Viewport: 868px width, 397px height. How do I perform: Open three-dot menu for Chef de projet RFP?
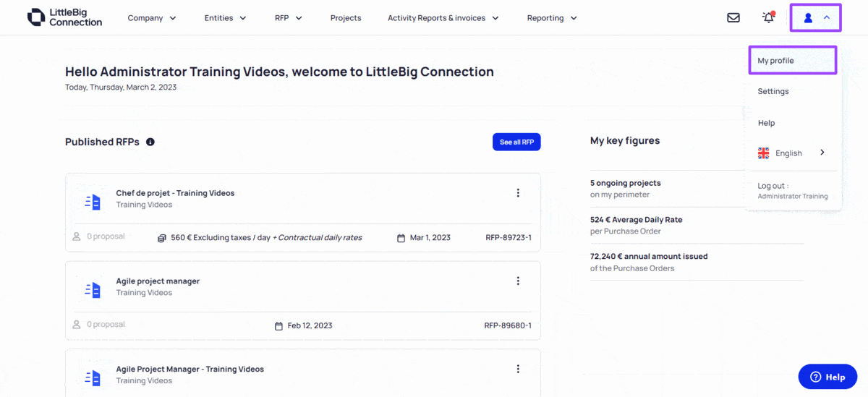[518, 193]
